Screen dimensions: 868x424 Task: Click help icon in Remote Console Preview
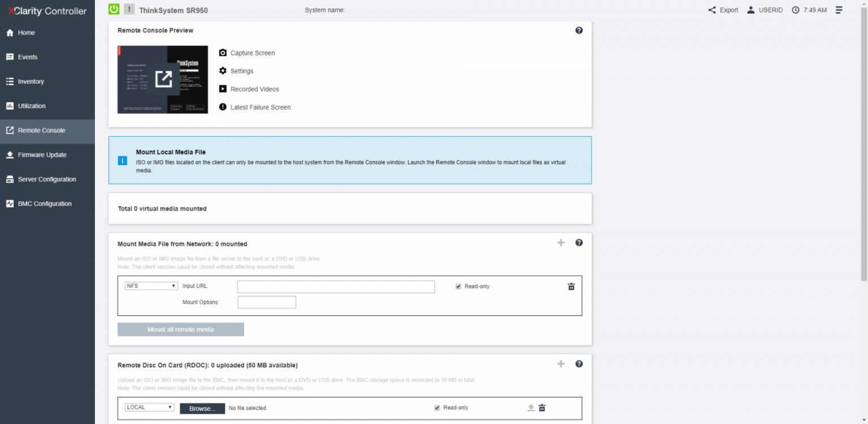tap(579, 31)
